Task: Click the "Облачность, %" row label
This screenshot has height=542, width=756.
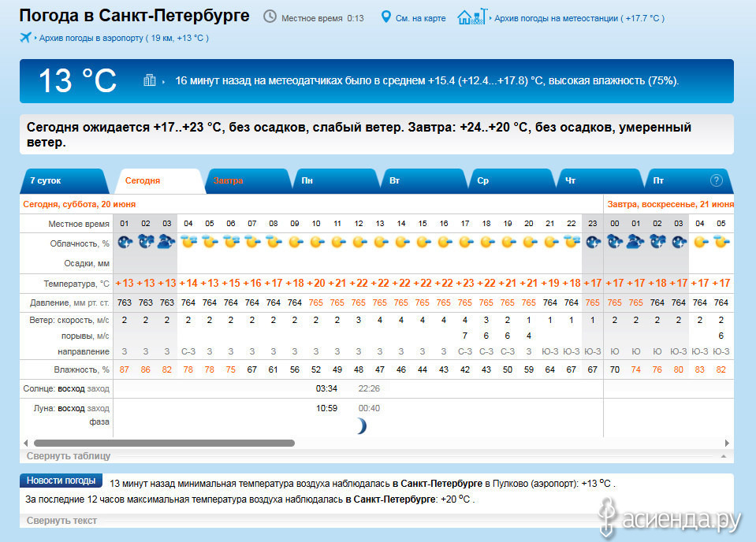Action: (80, 243)
